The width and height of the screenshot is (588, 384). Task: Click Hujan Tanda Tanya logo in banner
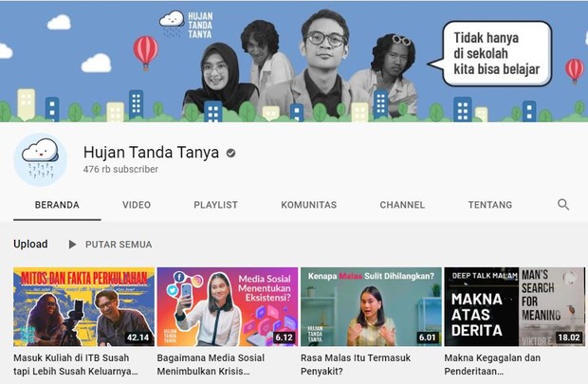(x=187, y=25)
